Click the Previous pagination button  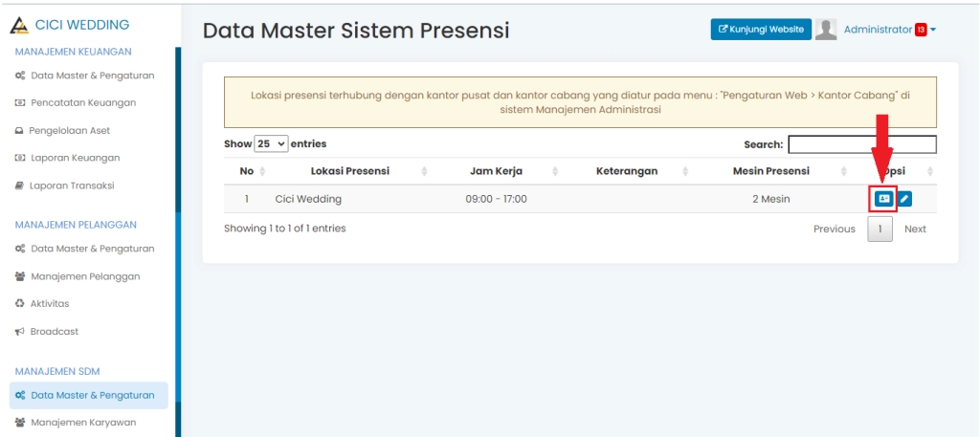point(835,229)
